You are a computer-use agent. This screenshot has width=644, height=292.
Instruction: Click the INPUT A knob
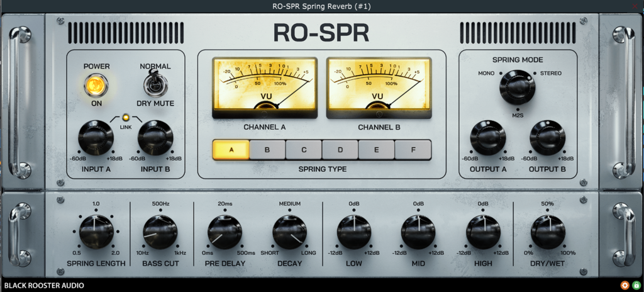96,138
